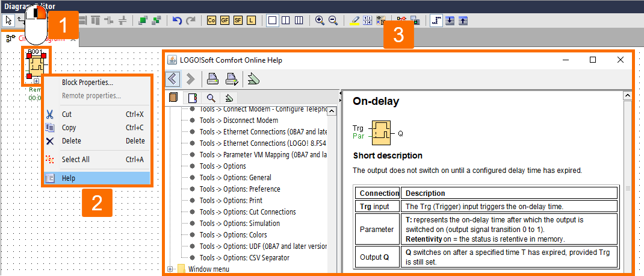Open Tools -> Options: UDF topic

point(263,246)
